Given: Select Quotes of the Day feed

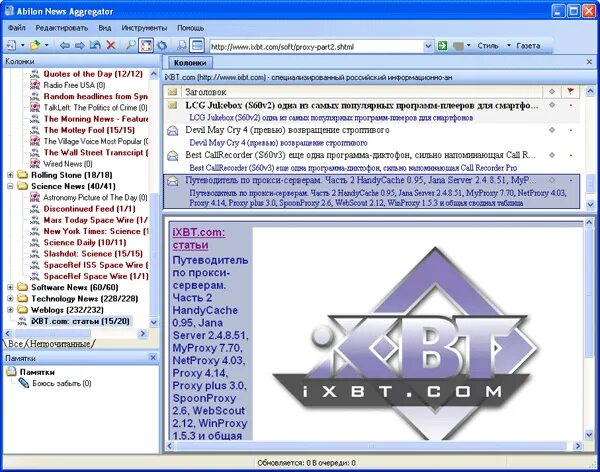Looking at the screenshot, I should 93,74.
